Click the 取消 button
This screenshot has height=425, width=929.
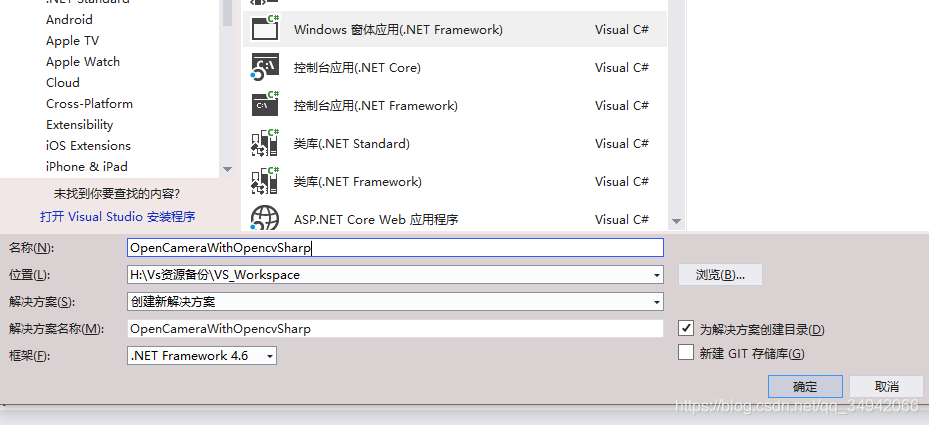click(886, 386)
